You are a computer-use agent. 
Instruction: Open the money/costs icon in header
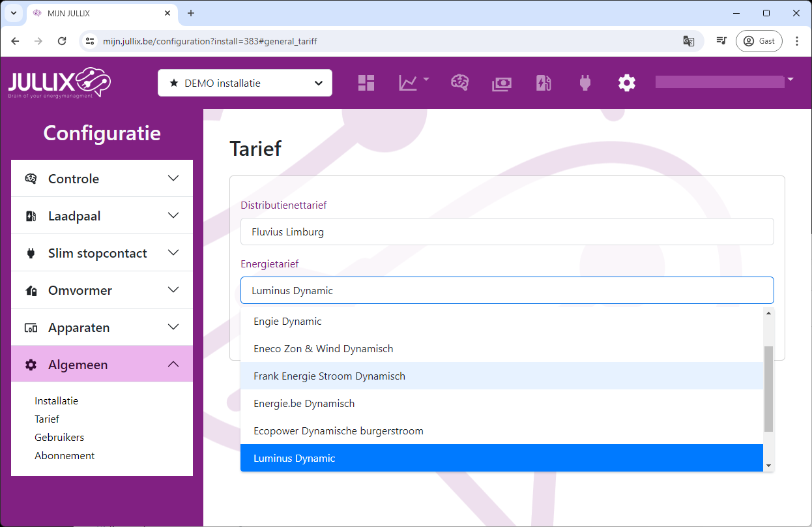(501, 83)
